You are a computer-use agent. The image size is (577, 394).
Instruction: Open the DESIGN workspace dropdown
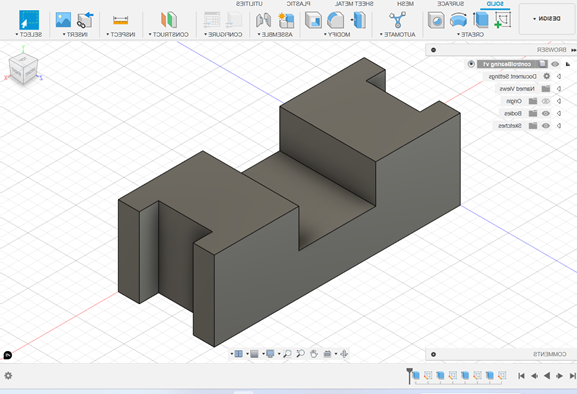click(x=547, y=18)
